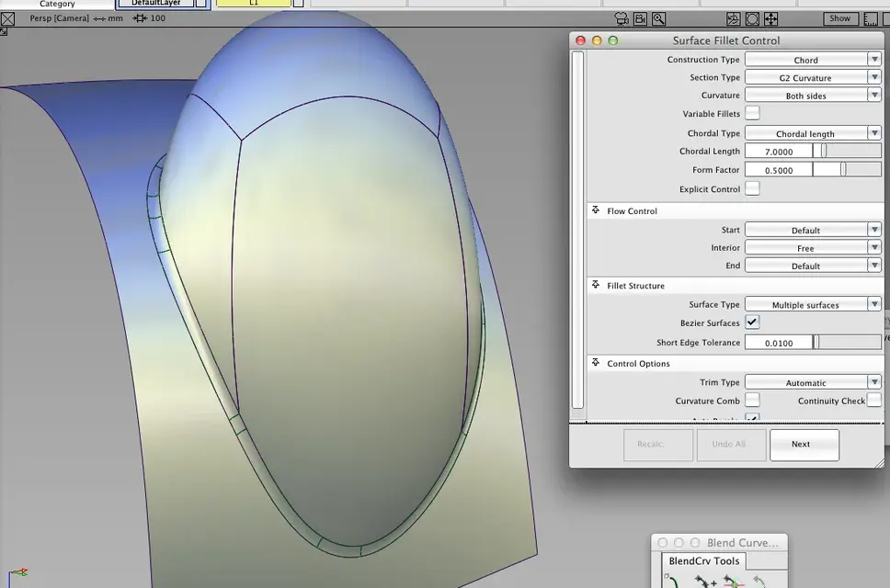Click the crossed-box icon beside Persp [Camera]
Image resolution: width=890 pixels, height=588 pixels.
point(8,18)
